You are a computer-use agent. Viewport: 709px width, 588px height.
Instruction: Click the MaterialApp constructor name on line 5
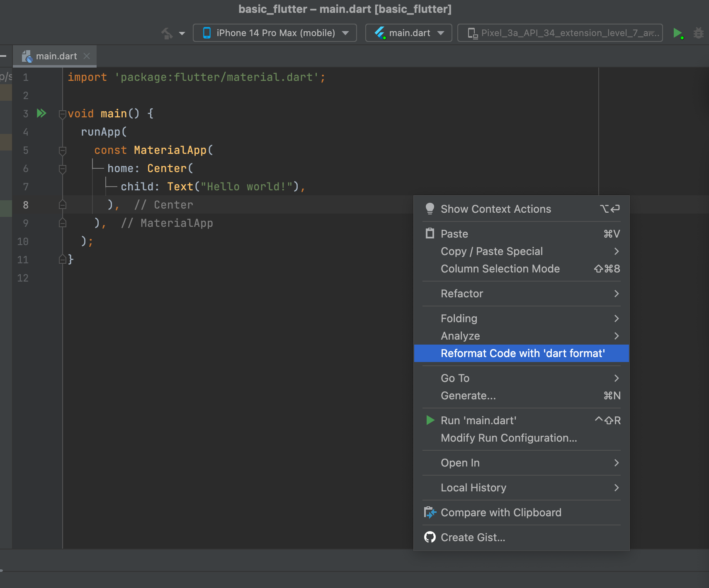coord(170,150)
